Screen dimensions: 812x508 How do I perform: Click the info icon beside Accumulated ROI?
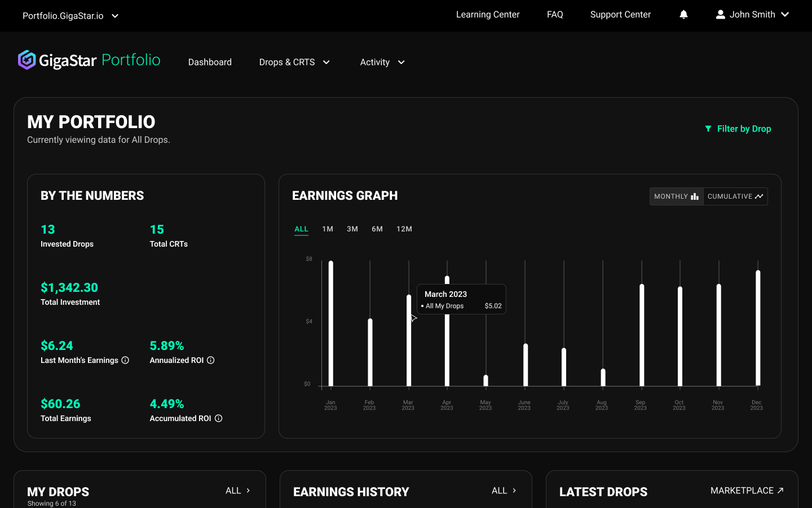(219, 418)
